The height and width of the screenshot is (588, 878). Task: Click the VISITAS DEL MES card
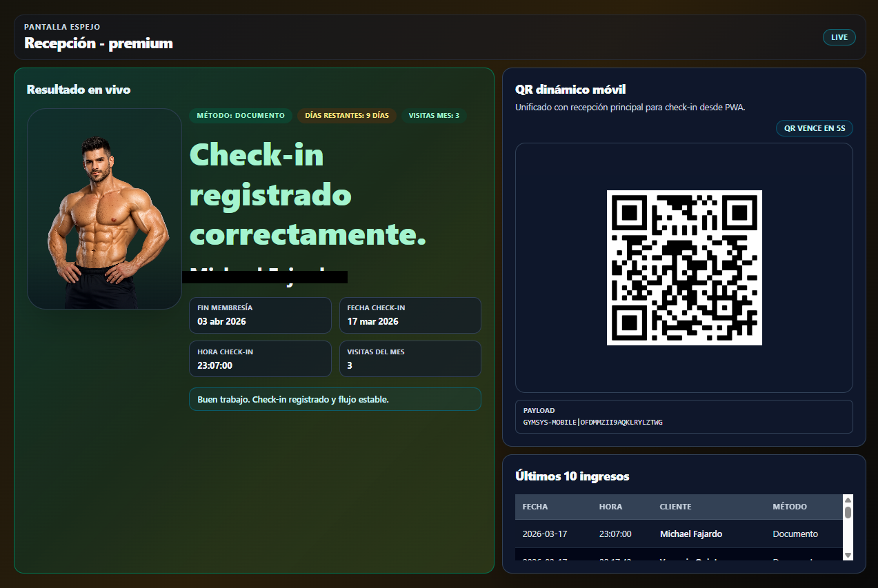[410, 358]
